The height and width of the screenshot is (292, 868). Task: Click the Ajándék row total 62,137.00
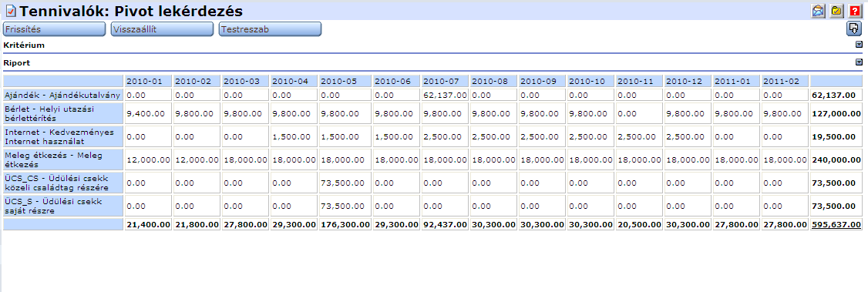(x=836, y=95)
